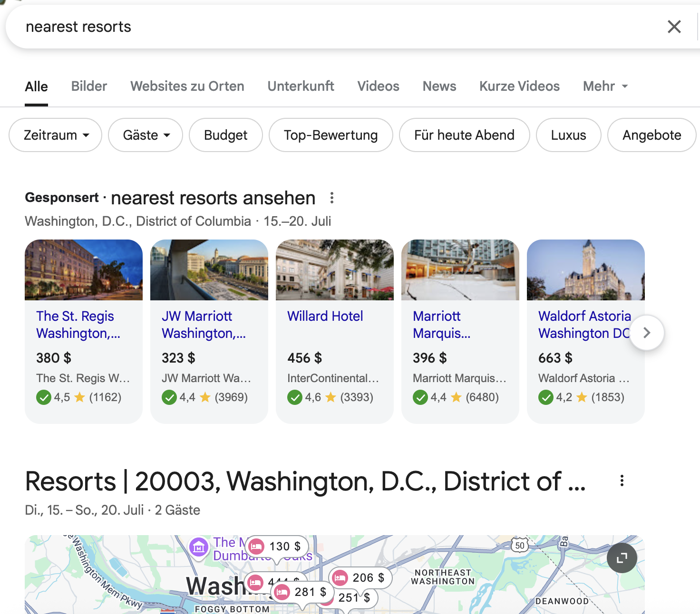Open The St. Regis Washington photo
Image resolution: width=700 pixels, height=614 pixels.
(x=84, y=270)
